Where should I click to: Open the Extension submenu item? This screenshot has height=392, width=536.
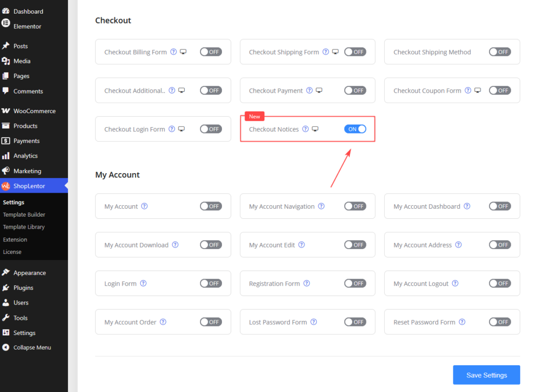tap(15, 240)
